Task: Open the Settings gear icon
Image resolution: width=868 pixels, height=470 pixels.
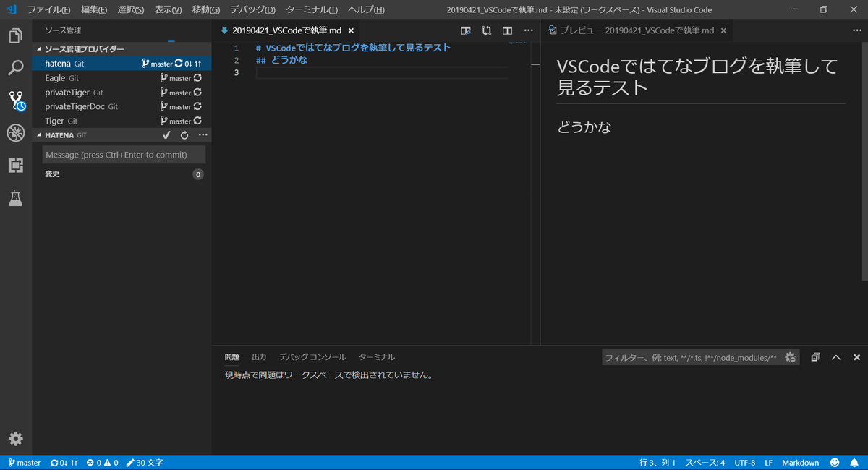Action: click(15, 439)
